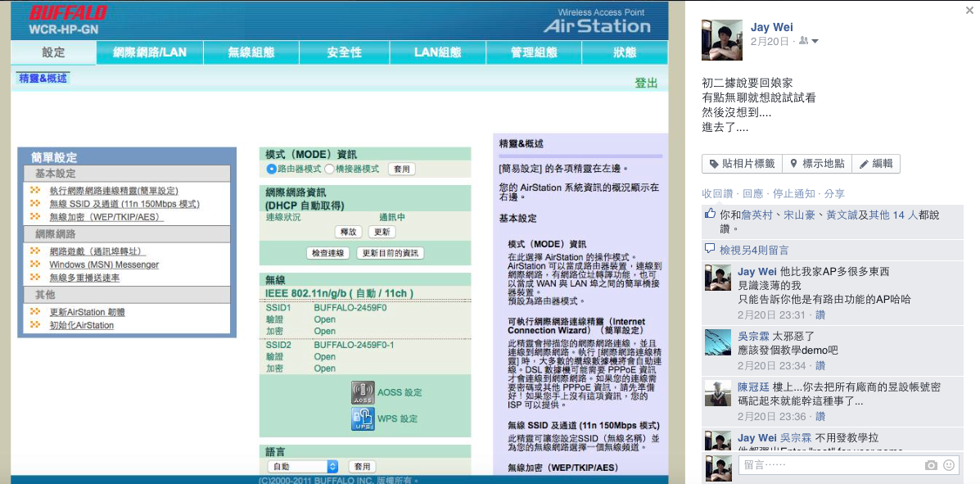Click the audience friends icon beside the date

coord(803,41)
